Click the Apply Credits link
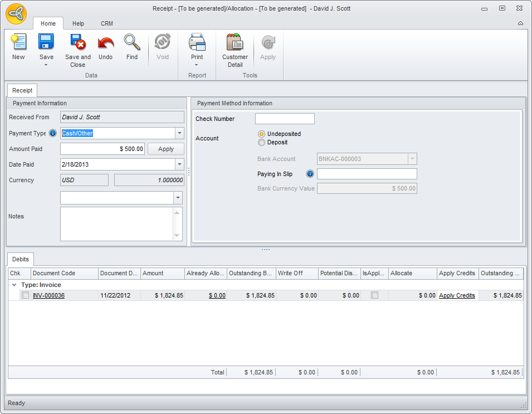 [457, 295]
